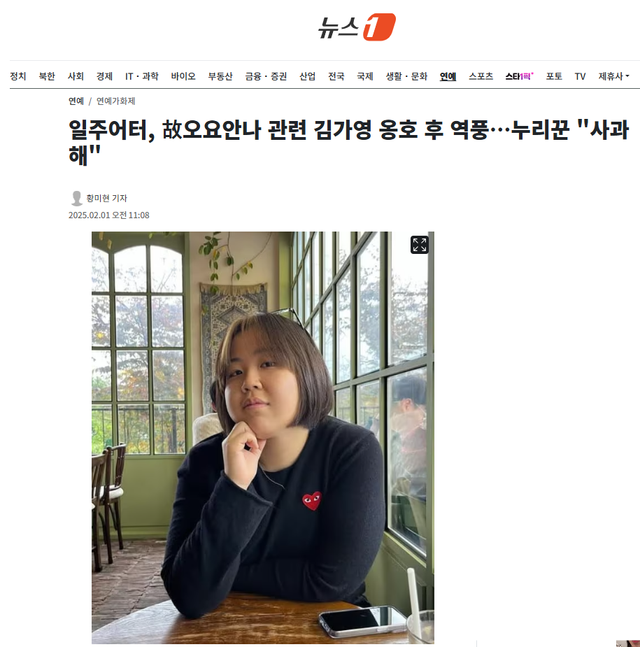Open the 연예 entertainment tab
This screenshot has height=647, width=640.
[x=448, y=76]
